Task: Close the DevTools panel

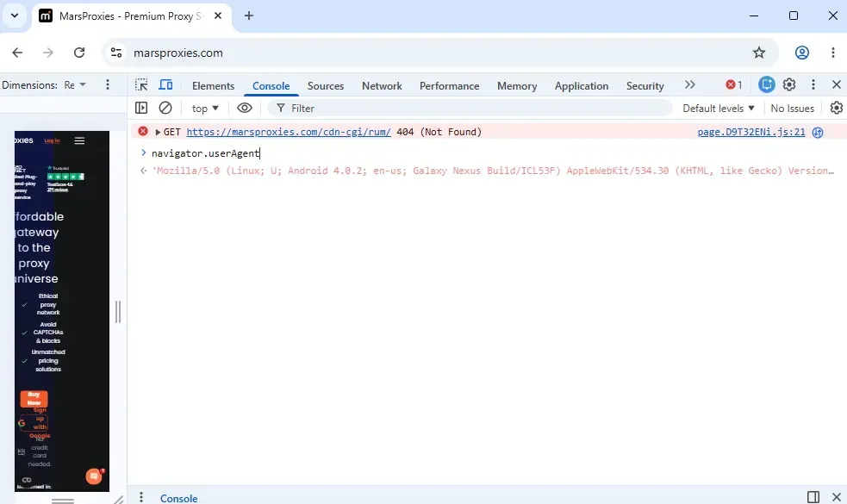Action: [836, 84]
